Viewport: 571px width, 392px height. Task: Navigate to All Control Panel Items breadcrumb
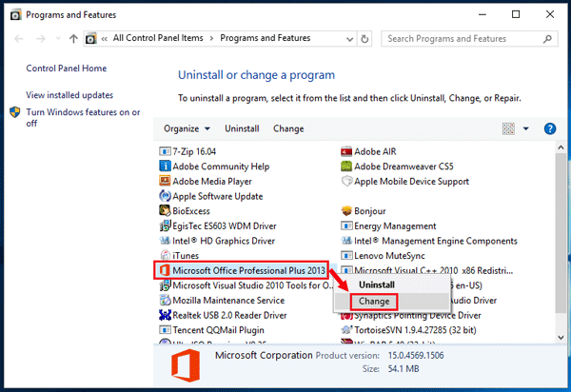[158, 38]
